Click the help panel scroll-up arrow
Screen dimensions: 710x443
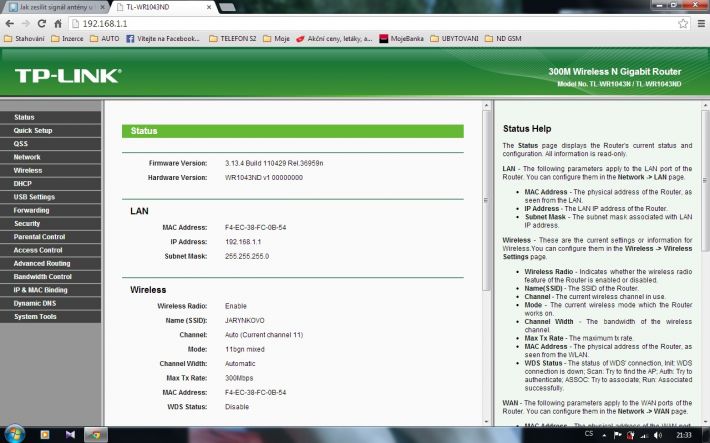pyautogui.click(x=705, y=106)
